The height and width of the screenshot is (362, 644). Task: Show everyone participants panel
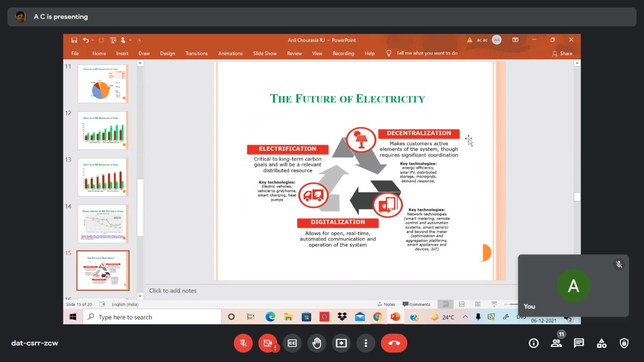pyautogui.click(x=556, y=343)
